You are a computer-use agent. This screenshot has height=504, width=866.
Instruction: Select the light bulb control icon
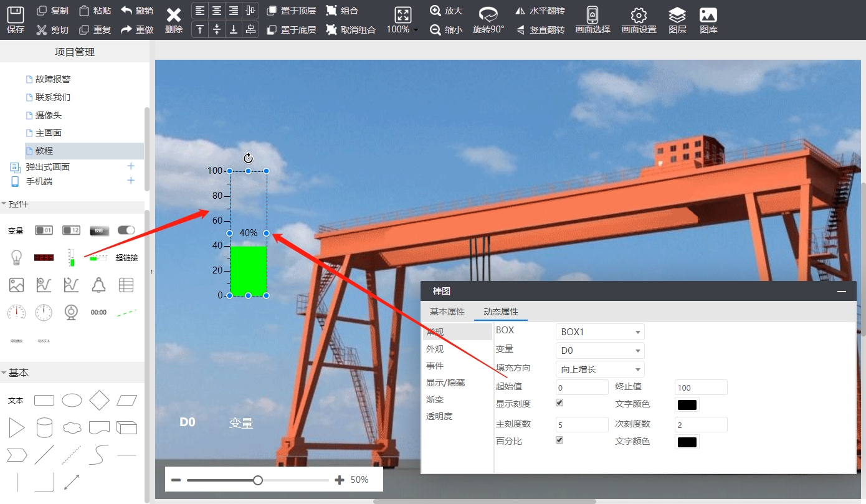16,257
